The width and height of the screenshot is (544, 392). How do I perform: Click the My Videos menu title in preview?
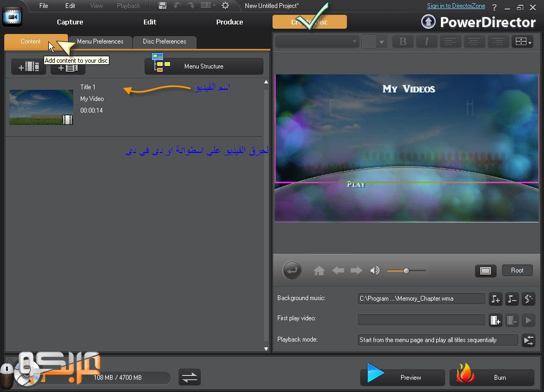coord(409,89)
